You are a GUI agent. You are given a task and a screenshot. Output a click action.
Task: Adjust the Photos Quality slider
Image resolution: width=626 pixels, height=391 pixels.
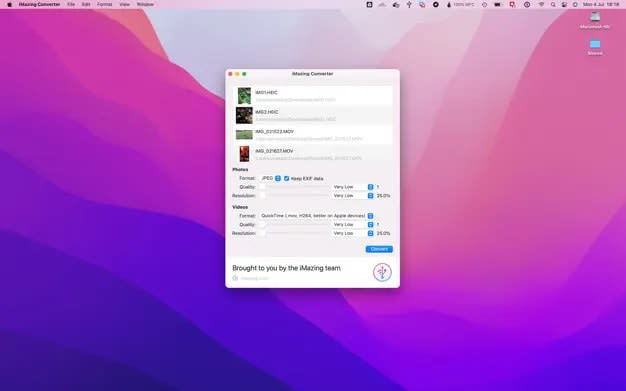point(295,187)
